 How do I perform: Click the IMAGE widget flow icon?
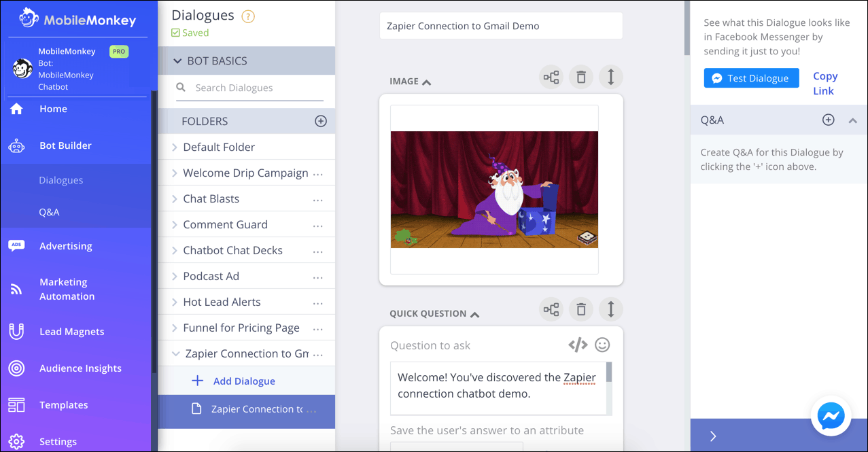tap(551, 77)
